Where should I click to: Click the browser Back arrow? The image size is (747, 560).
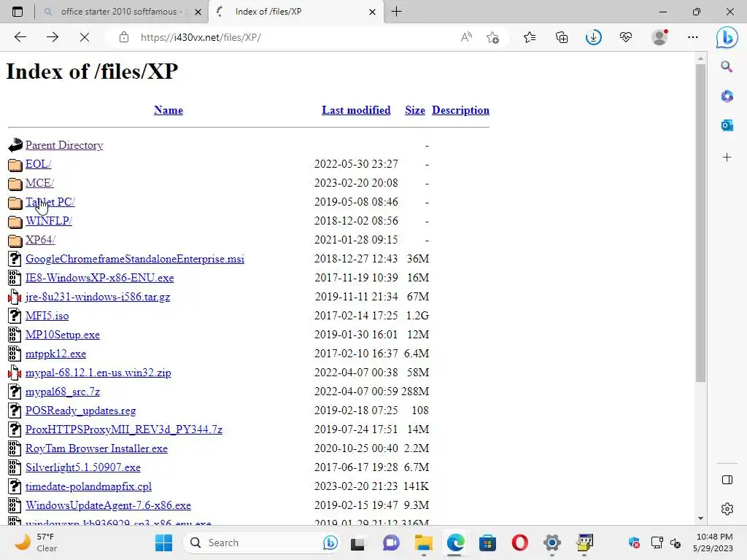(20, 37)
